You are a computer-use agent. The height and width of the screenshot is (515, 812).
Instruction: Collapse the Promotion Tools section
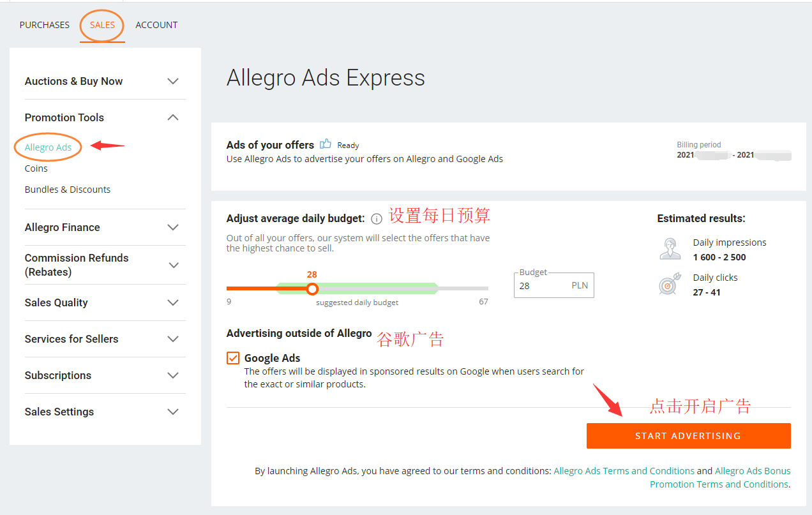point(172,117)
